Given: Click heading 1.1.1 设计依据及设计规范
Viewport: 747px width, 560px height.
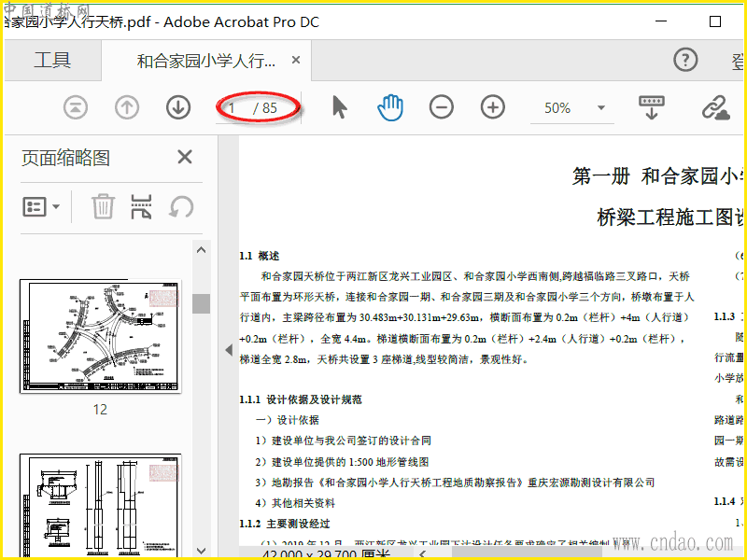Looking at the screenshot, I should click(301, 399).
